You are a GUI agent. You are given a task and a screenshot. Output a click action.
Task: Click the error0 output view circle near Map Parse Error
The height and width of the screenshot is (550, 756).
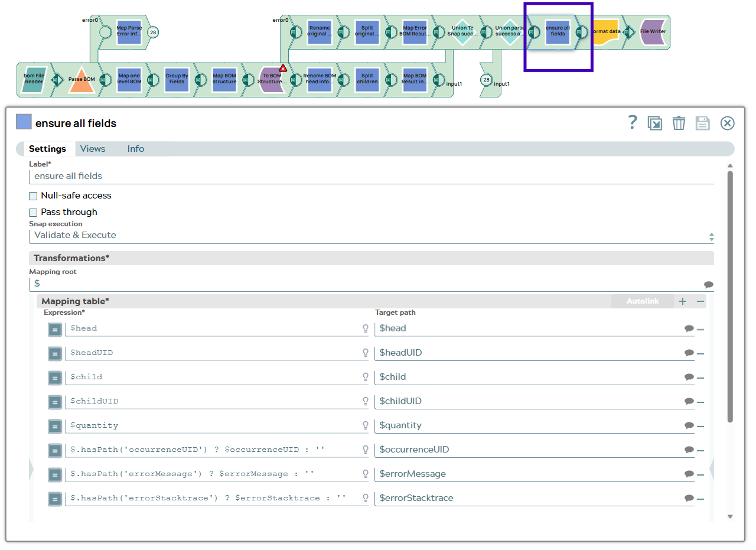105,32
